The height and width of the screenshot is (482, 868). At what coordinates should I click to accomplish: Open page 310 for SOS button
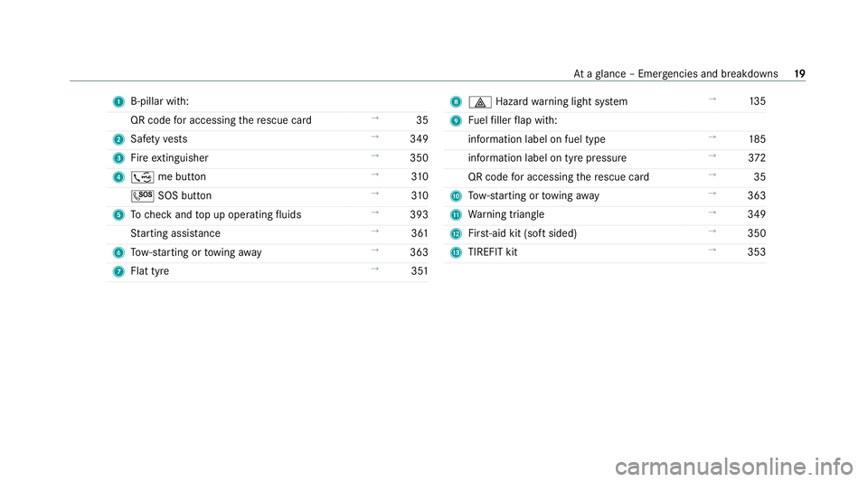pyautogui.click(x=420, y=195)
